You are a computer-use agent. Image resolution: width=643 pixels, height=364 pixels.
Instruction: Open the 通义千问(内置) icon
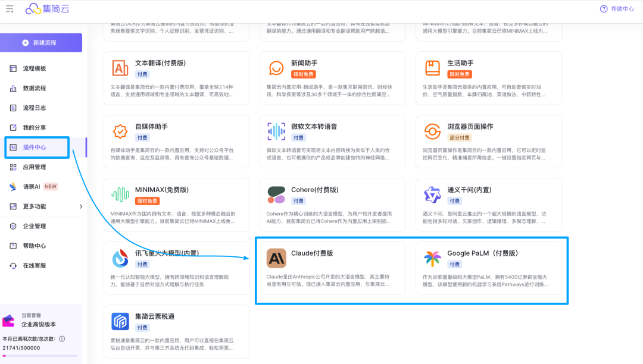coord(432,194)
